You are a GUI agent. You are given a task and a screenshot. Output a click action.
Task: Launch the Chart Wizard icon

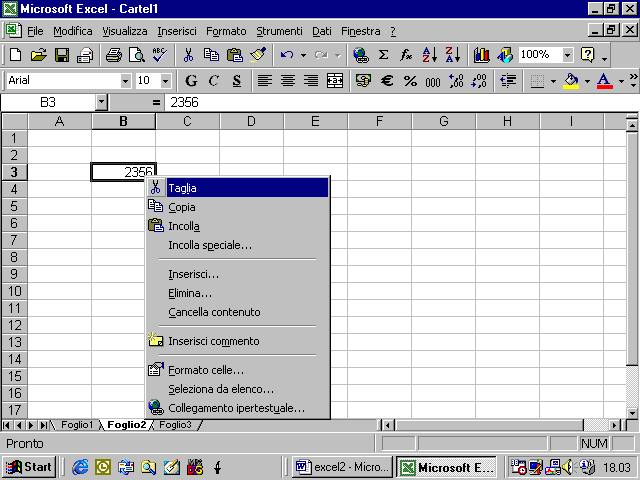click(x=482, y=54)
